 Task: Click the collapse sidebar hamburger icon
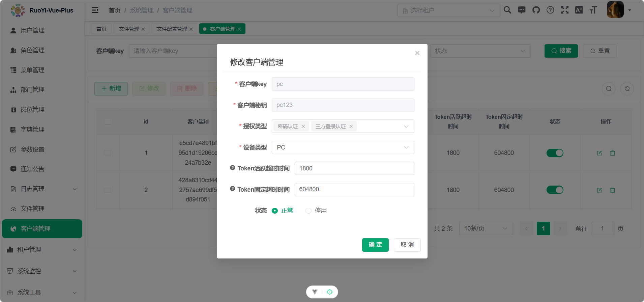click(95, 10)
